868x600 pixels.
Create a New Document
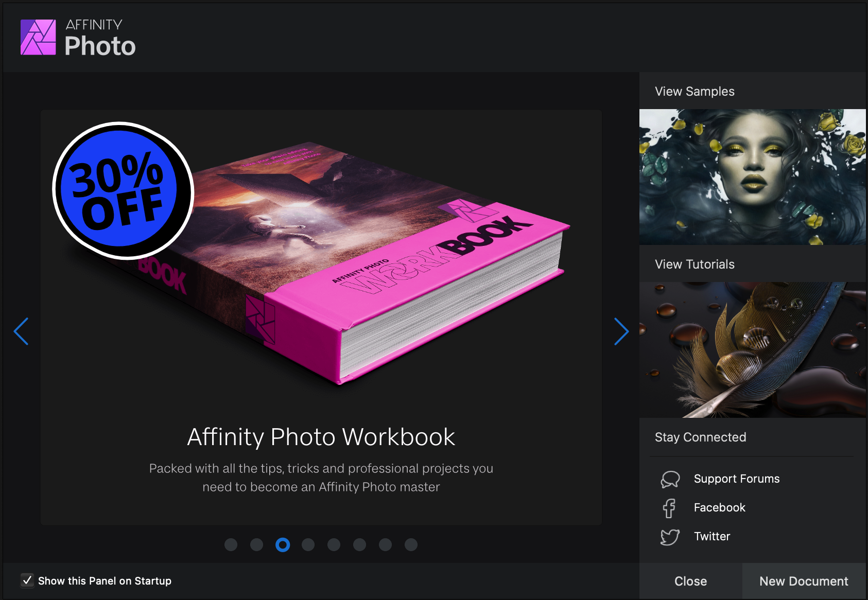[804, 581]
